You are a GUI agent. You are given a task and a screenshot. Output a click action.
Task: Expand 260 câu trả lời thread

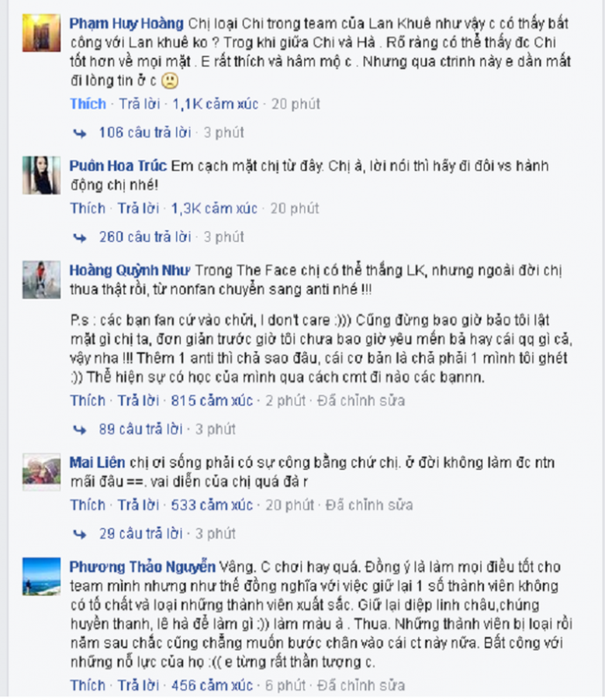pos(145,237)
